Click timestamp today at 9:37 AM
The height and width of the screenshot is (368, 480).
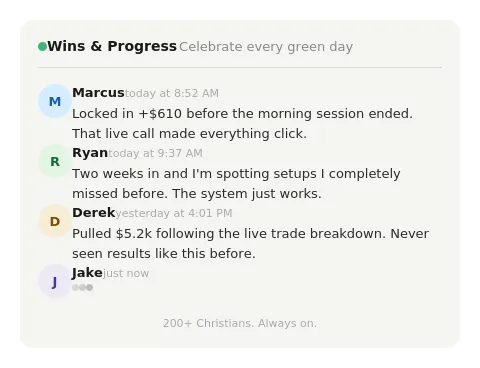click(155, 153)
